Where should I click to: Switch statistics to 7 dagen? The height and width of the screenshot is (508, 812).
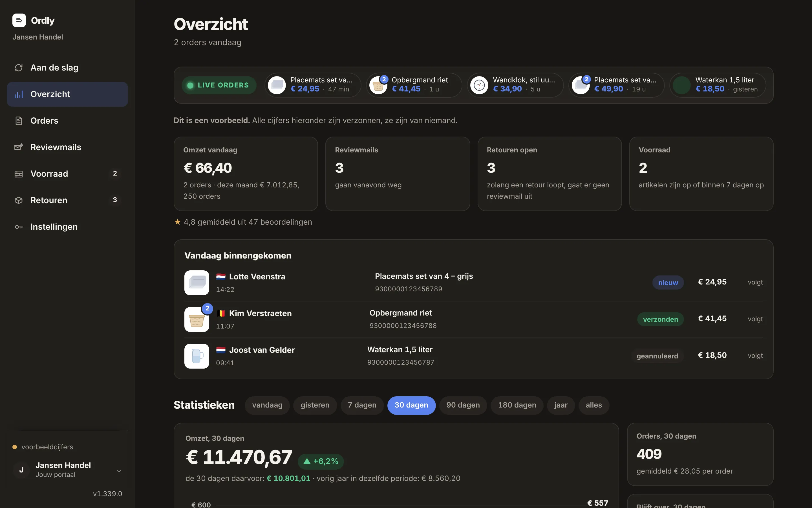point(362,405)
